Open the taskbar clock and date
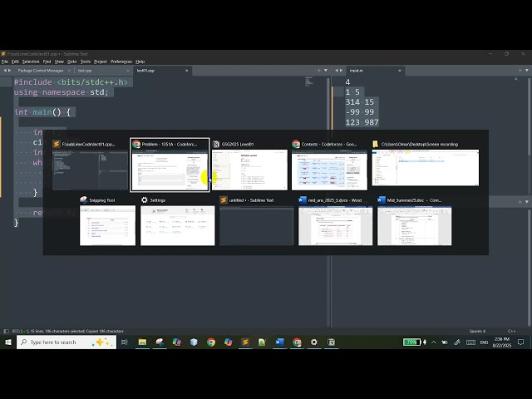Viewport: 532px width, 399px height. [x=502, y=342]
